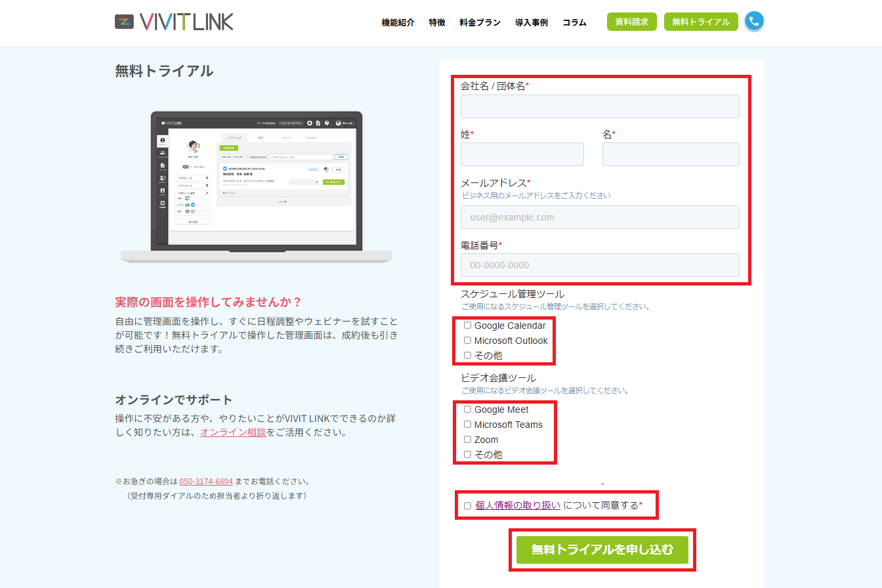Click the green 資料請求 button
882x588 pixels.
631,21
